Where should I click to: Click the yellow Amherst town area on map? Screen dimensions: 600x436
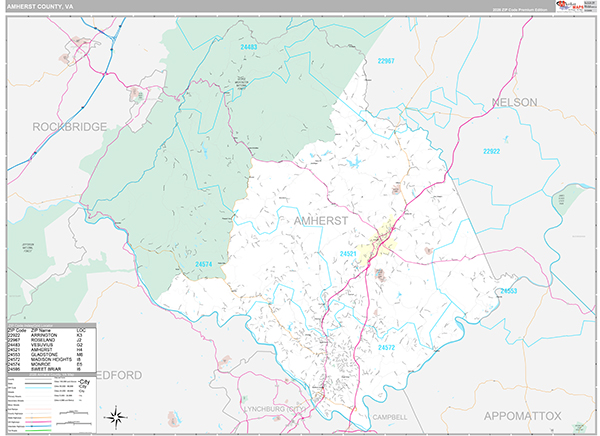click(378, 241)
